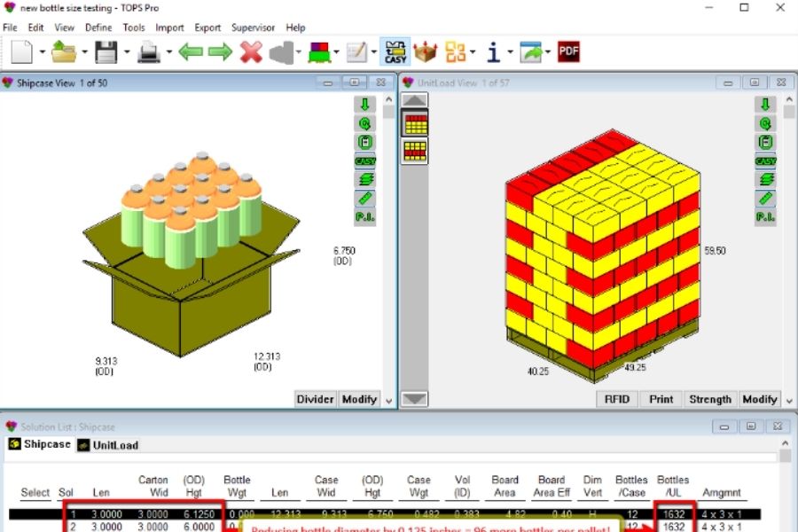Click the Save floppy disk icon
798x532 pixels.
[x=106, y=52]
